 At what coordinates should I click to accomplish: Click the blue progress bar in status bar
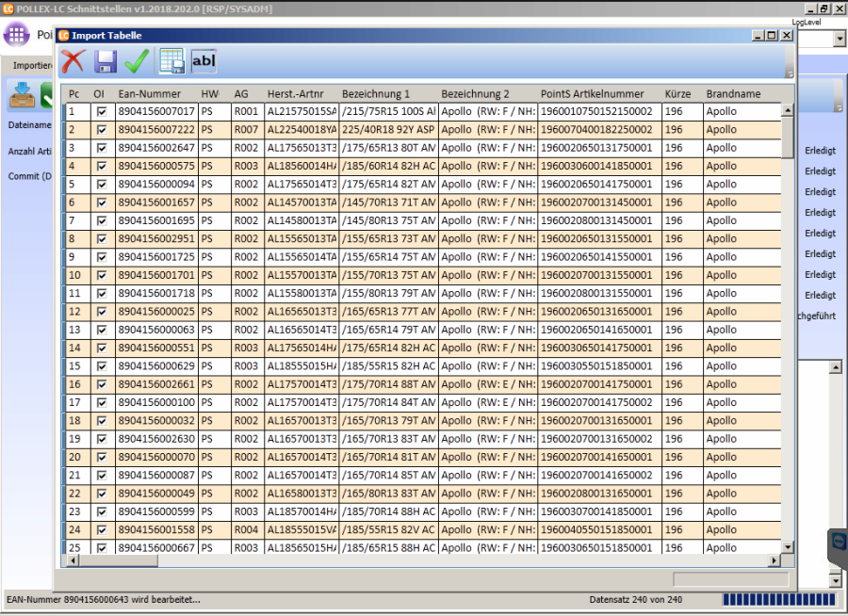click(778, 600)
